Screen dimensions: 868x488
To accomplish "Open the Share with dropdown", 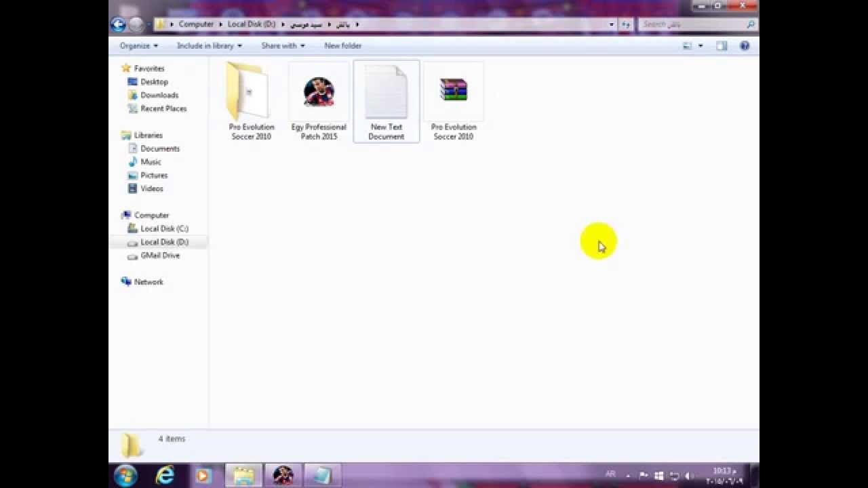I will (x=283, y=45).
